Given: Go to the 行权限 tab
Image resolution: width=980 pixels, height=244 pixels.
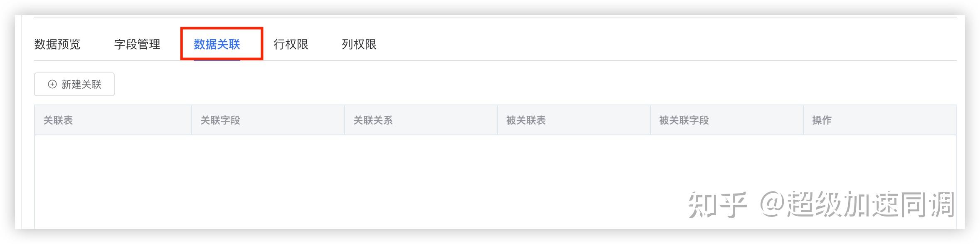Looking at the screenshot, I should [x=291, y=44].
